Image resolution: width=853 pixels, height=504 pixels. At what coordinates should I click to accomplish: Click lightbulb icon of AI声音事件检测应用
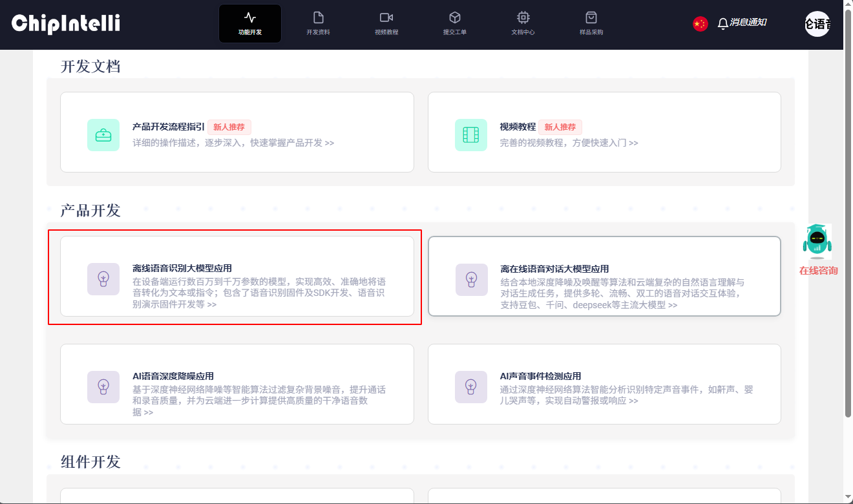tap(471, 387)
